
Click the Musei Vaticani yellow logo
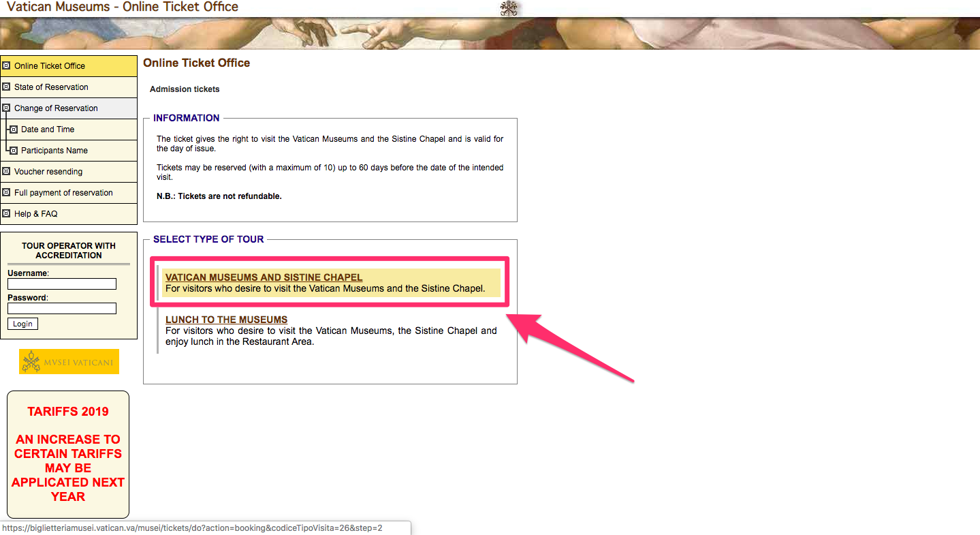pyautogui.click(x=69, y=362)
